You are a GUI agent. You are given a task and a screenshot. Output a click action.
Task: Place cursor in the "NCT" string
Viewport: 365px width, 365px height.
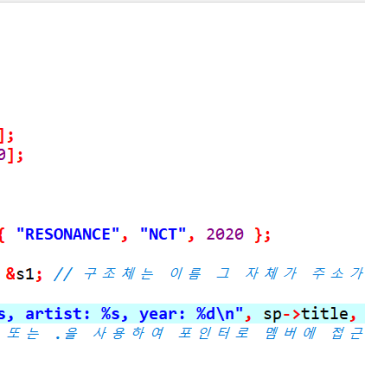(x=163, y=234)
